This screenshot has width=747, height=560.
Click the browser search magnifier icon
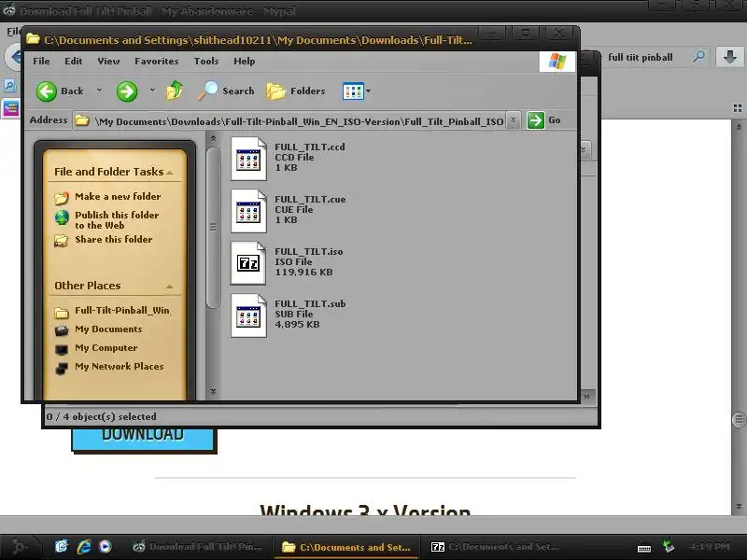[x=698, y=57]
